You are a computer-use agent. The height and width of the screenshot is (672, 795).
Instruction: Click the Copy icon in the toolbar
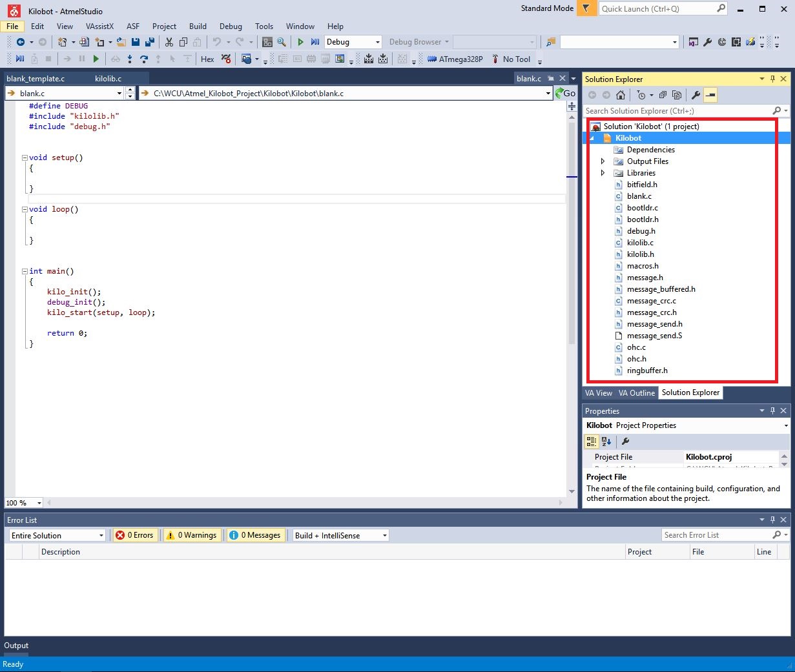click(x=183, y=42)
